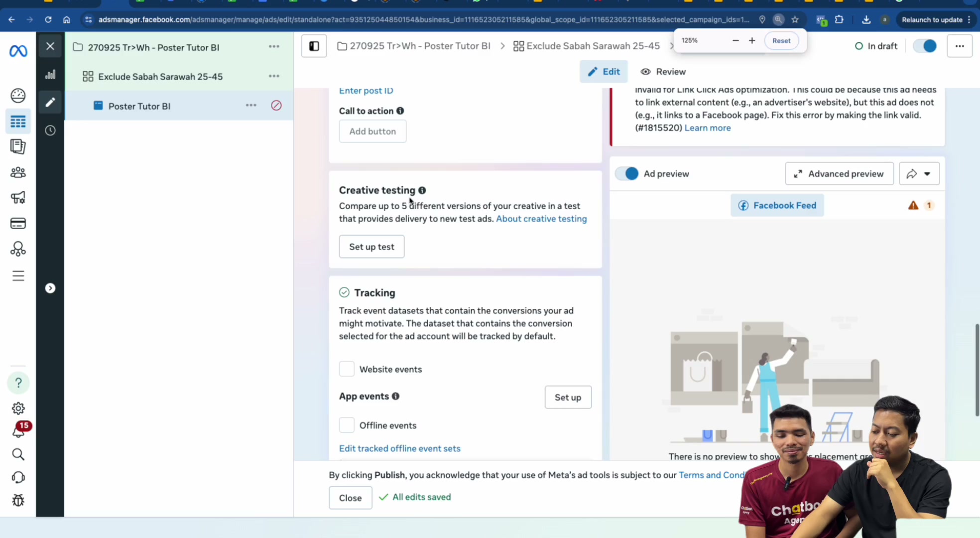
Task: Switch to the Review tab
Action: pos(663,72)
